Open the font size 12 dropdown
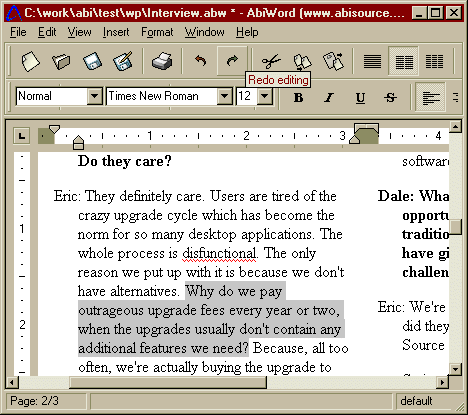This screenshot has height=415, width=468. coord(265,96)
